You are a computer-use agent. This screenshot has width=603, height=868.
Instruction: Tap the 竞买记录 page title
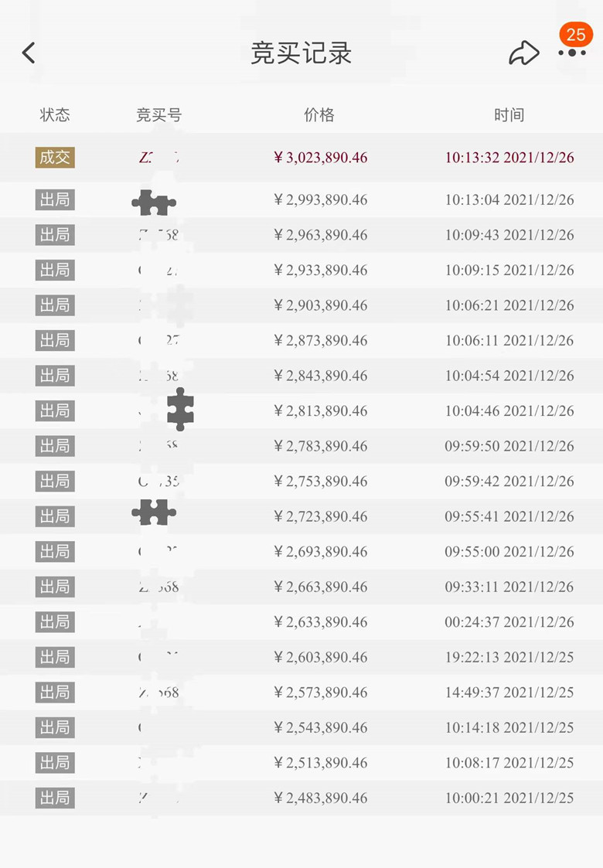click(301, 53)
